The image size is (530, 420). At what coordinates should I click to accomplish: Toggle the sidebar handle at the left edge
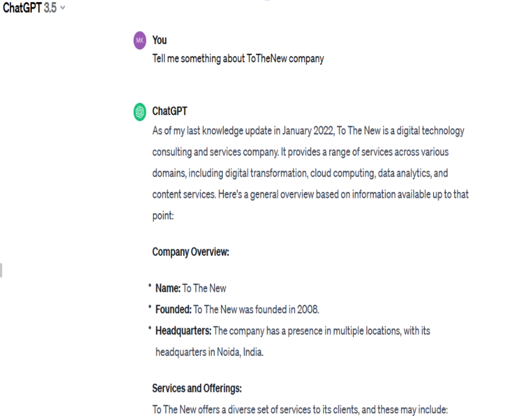click(1, 270)
